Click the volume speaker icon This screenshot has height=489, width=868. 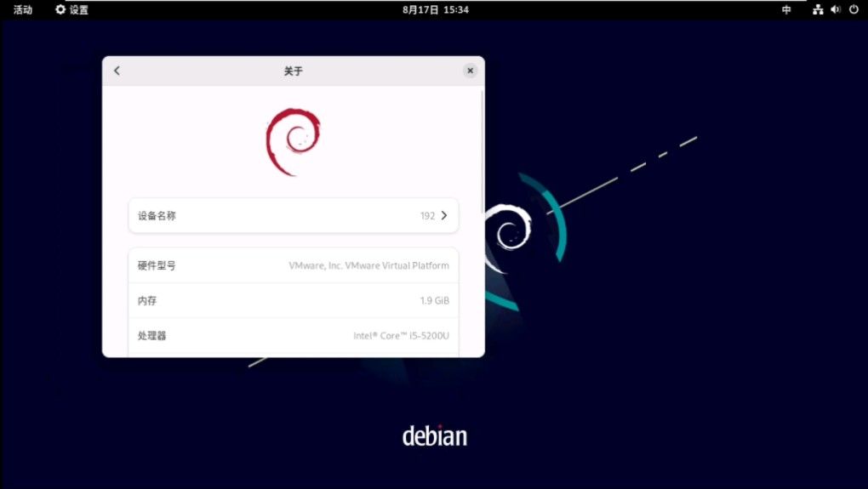pos(836,9)
